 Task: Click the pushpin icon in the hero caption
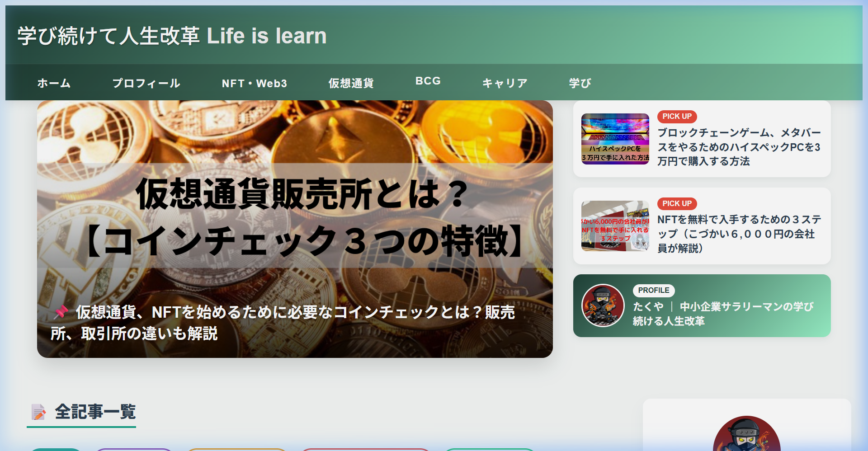click(x=62, y=311)
